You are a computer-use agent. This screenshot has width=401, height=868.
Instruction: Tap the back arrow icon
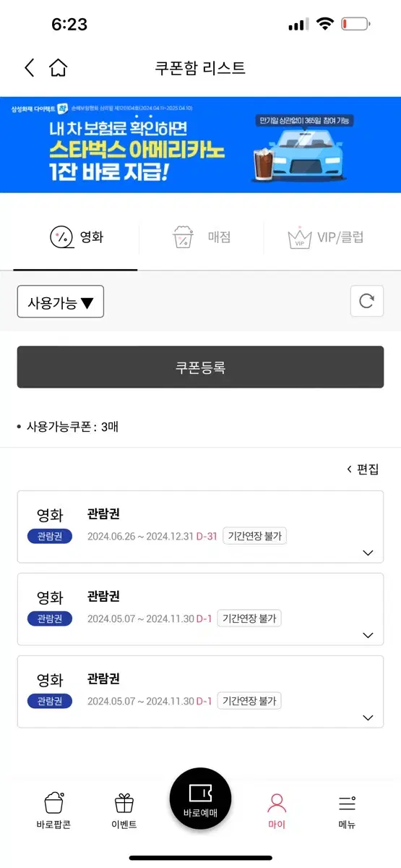click(x=29, y=68)
